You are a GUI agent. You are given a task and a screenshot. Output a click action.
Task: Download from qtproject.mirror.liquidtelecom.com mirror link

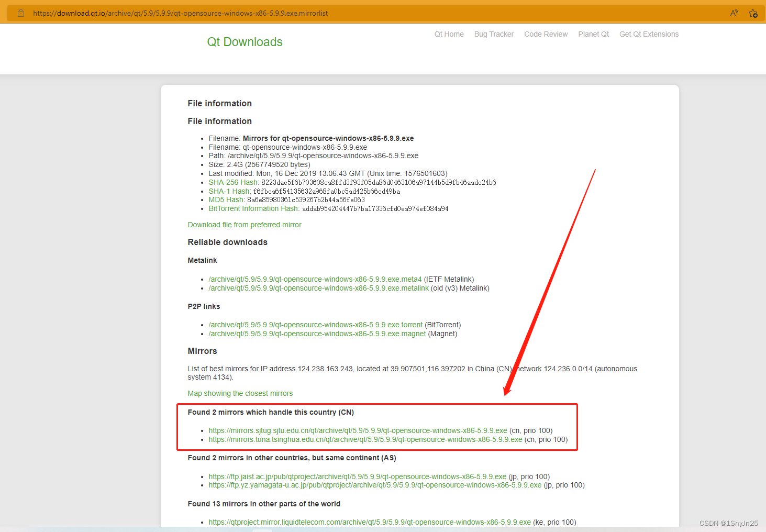click(370, 522)
